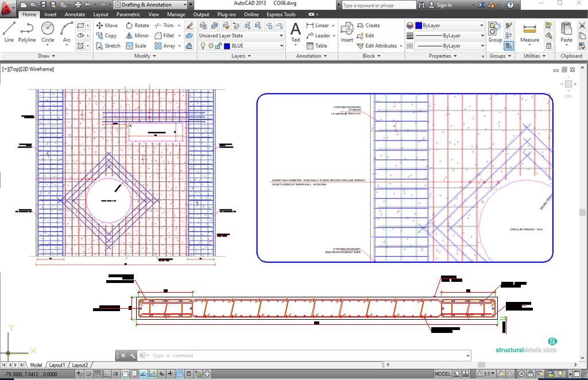Choose the Polyline tool
This screenshot has width=588, height=380.
pyautogui.click(x=27, y=31)
